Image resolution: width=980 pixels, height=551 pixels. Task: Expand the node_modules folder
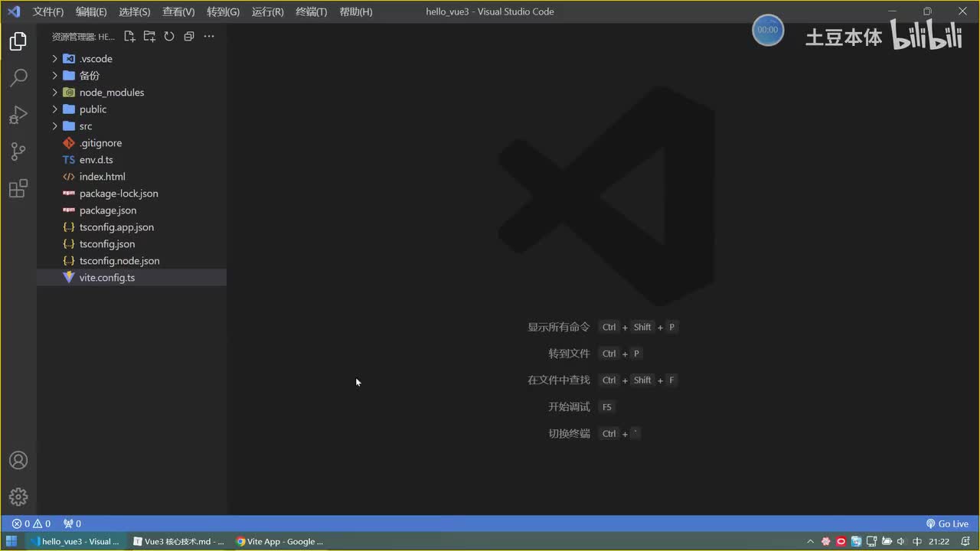click(132, 93)
